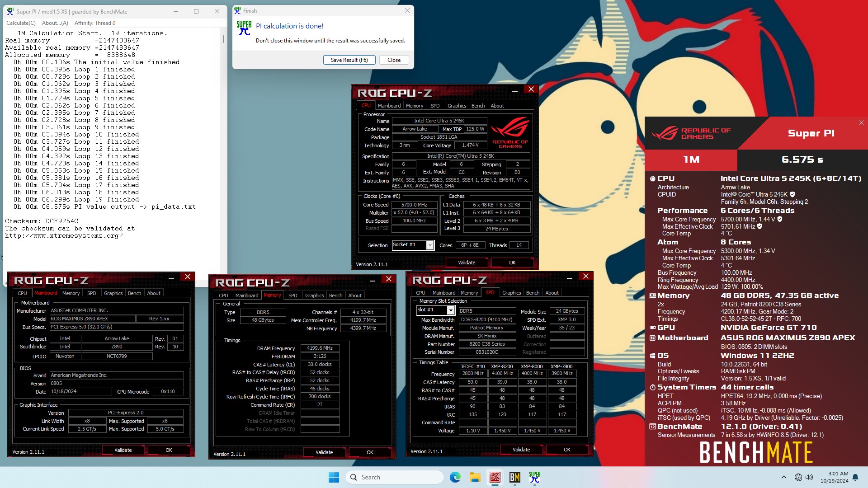Click the taskbar Search box
868x488 pixels.
[394, 477]
